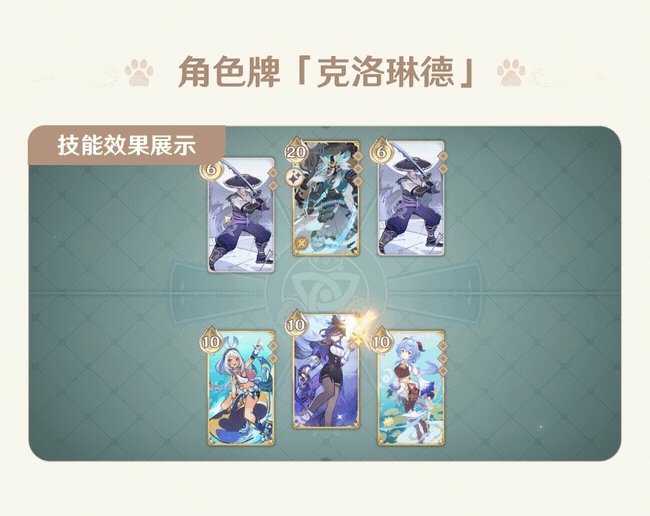Click the HP 10 badge on Mualani's card
Image resolution: width=650 pixels, height=516 pixels.
pyautogui.click(x=211, y=340)
